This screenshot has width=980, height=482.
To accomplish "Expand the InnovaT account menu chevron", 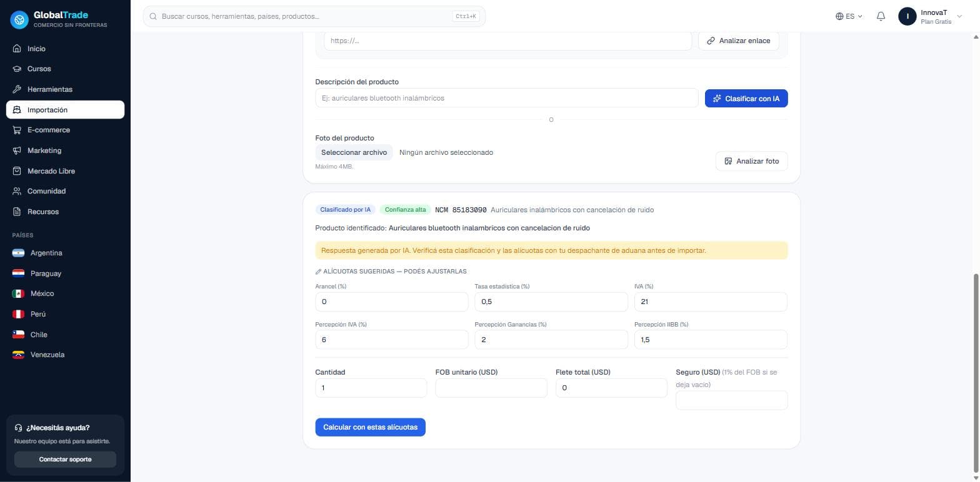I will 959,16.
